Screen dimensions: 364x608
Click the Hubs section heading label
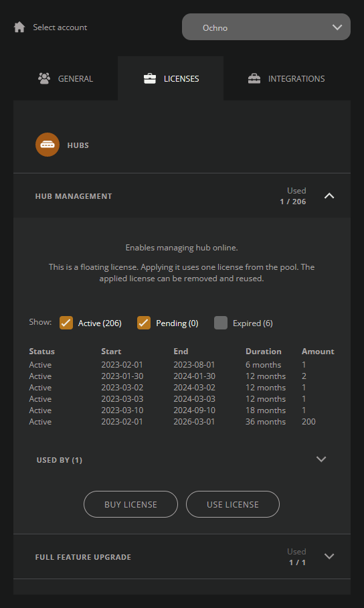(x=78, y=145)
